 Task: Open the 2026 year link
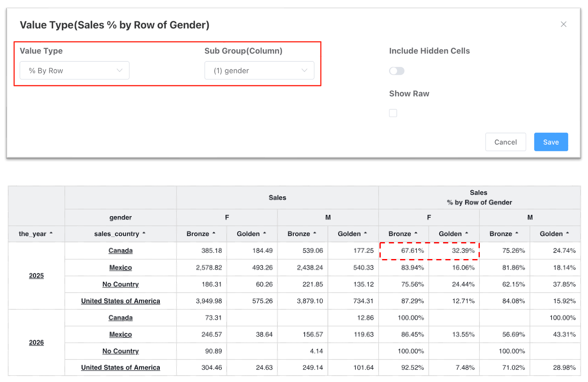pyautogui.click(x=36, y=342)
